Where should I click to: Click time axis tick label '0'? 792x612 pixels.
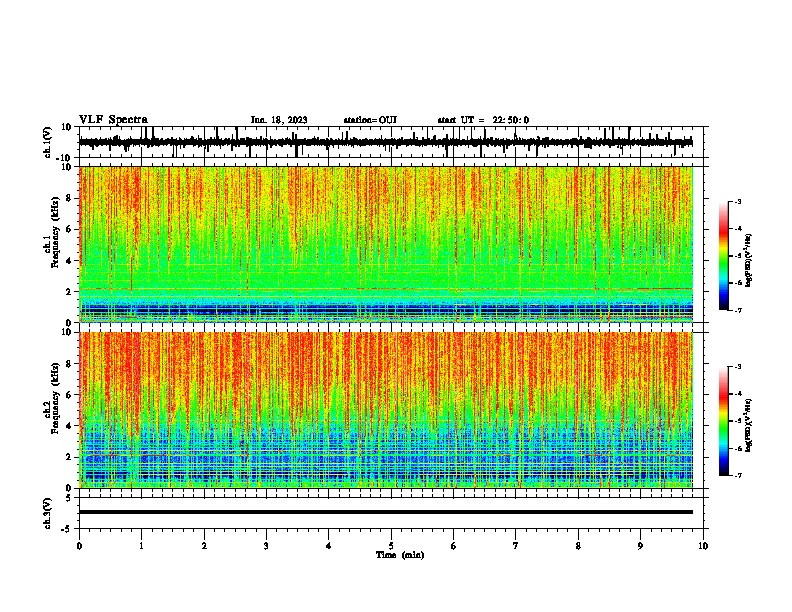[79, 546]
